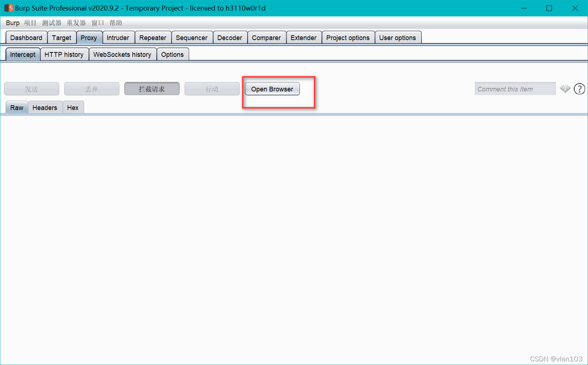Click the Comment this item field
This screenshot has height=365, width=588.
point(515,89)
